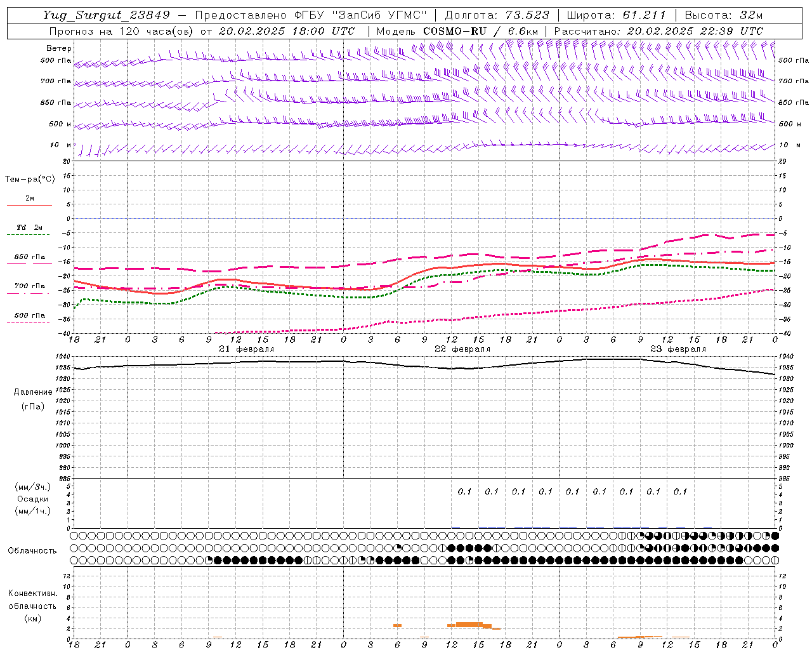This screenshot has width=812, height=650.
Task: Click the (гПа) unit label under Давление
Action: pos(32,407)
